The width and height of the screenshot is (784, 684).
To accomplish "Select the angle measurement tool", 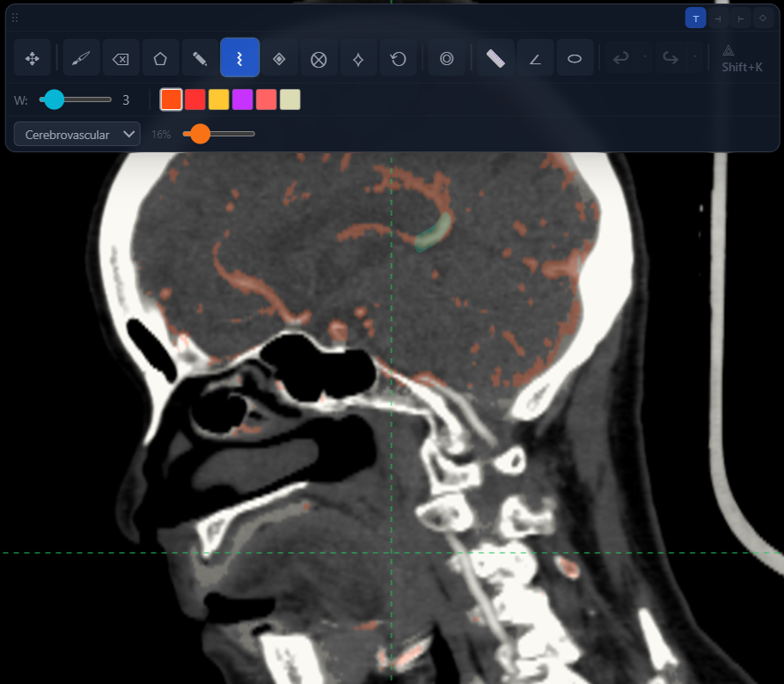I will tap(535, 59).
